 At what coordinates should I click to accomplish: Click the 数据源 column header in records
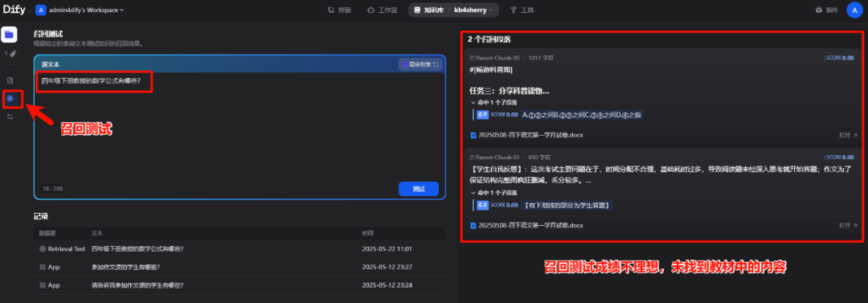[x=47, y=233]
